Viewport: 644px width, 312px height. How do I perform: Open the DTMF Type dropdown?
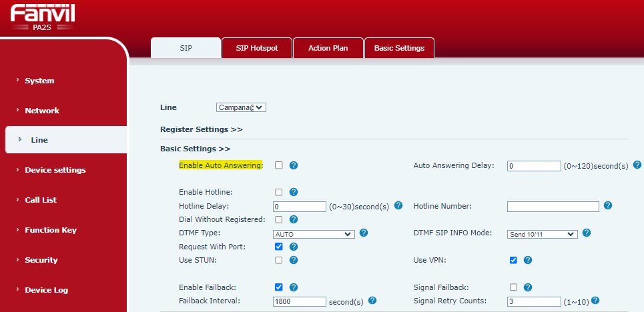click(314, 235)
